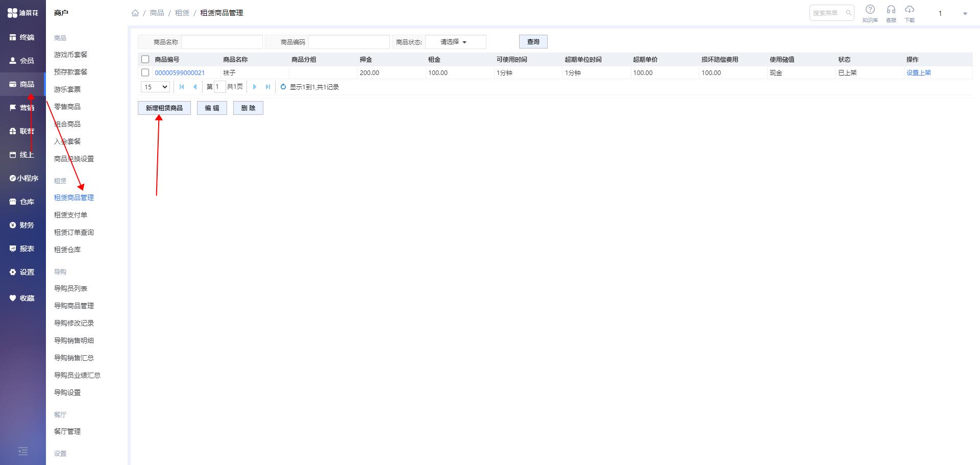Image resolution: width=980 pixels, height=465 pixels.
Task: Open 租赁订单查询 in the submenu
Action: (x=74, y=232)
